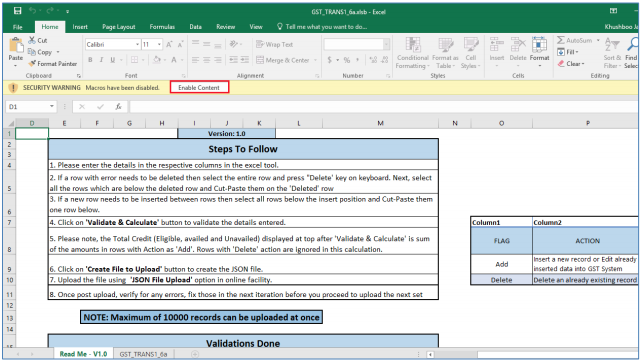Toggle Underline formatting
The height and width of the screenshot is (361, 642).
click(x=113, y=60)
